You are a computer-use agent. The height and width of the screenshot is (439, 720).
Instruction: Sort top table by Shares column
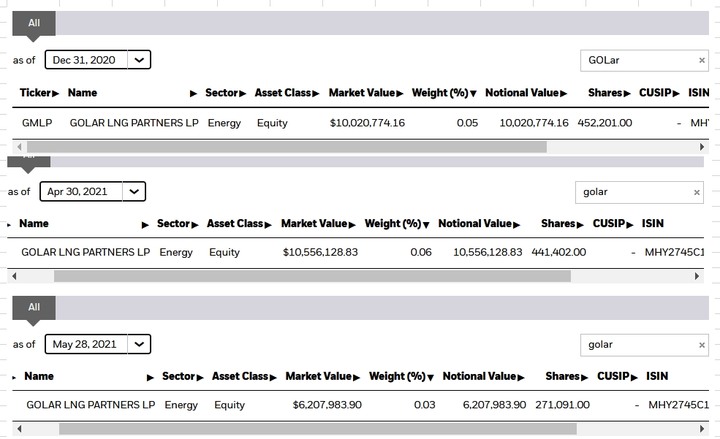click(x=609, y=93)
